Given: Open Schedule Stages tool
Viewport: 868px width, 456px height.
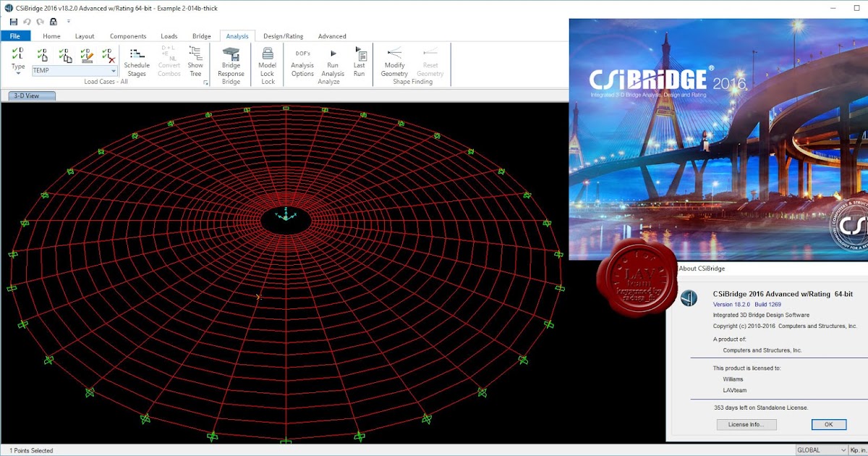Looking at the screenshot, I should pyautogui.click(x=137, y=62).
